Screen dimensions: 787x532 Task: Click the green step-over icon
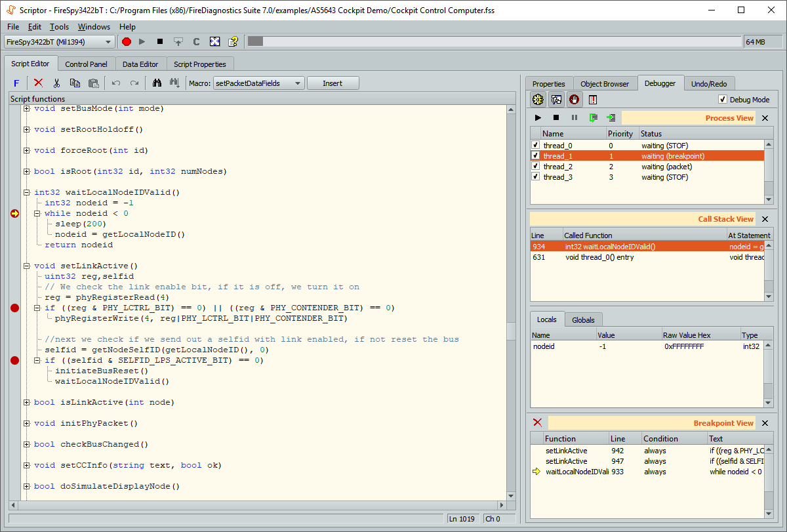(x=593, y=118)
